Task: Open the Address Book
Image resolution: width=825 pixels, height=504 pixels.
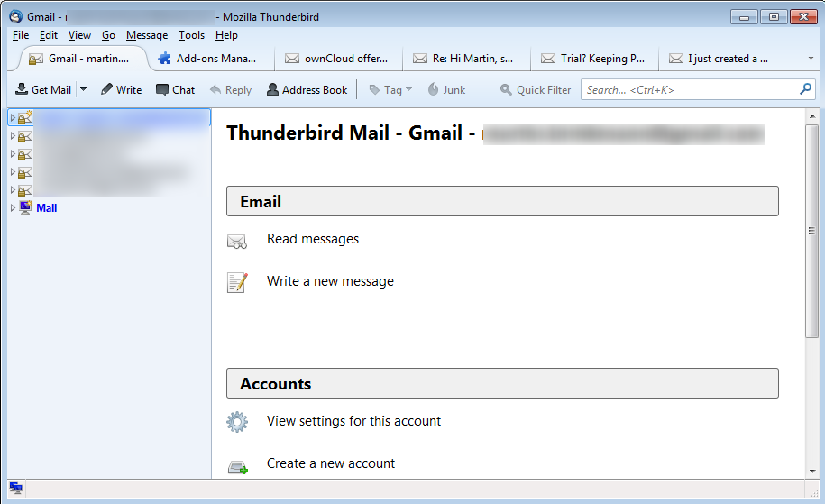Action: click(x=307, y=89)
